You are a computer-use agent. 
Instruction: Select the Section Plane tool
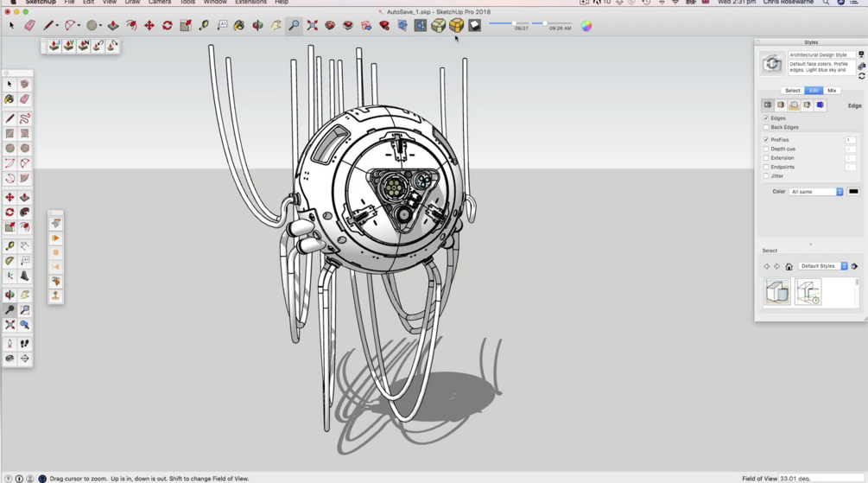click(x=24, y=359)
